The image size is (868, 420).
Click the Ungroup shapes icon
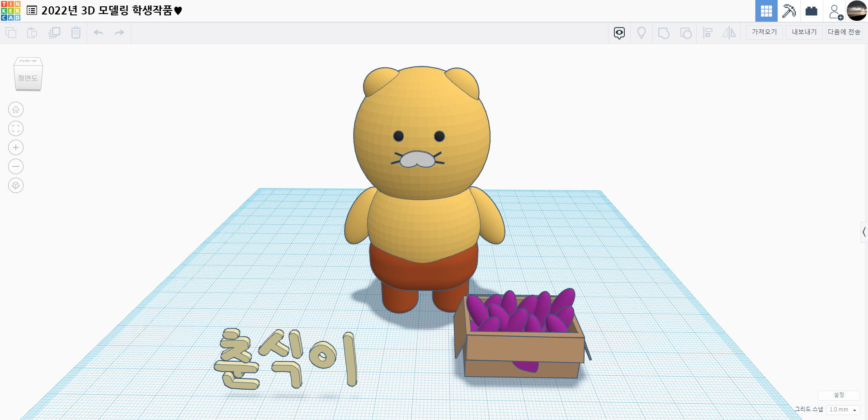tap(686, 33)
